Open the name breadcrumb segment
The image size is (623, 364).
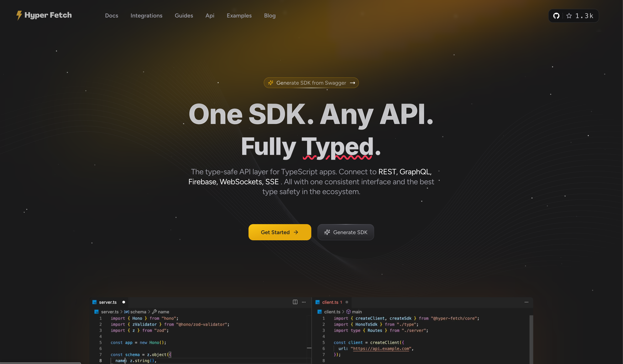(164, 312)
